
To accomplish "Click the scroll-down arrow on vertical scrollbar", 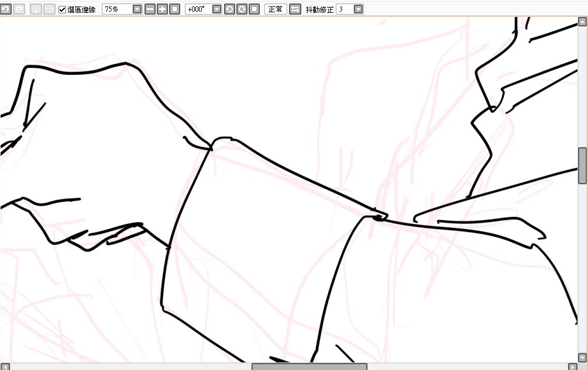I will [x=582, y=357].
